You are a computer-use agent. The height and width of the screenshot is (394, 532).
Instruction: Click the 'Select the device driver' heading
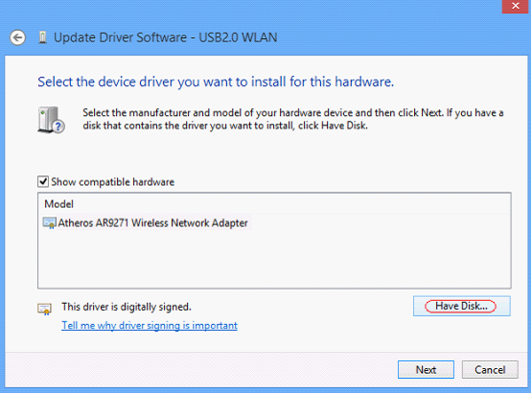216,82
